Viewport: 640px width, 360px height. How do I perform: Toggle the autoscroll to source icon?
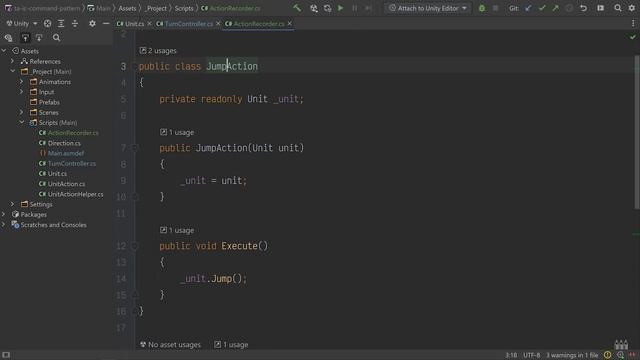[25, 38]
